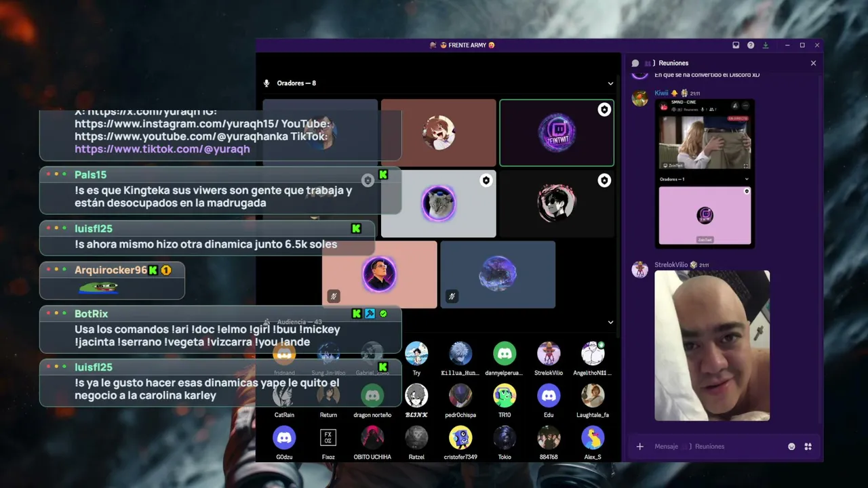Click the moderator badge on the ZeinTwit tile
This screenshot has width=868, height=488.
[x=604, y=110]
